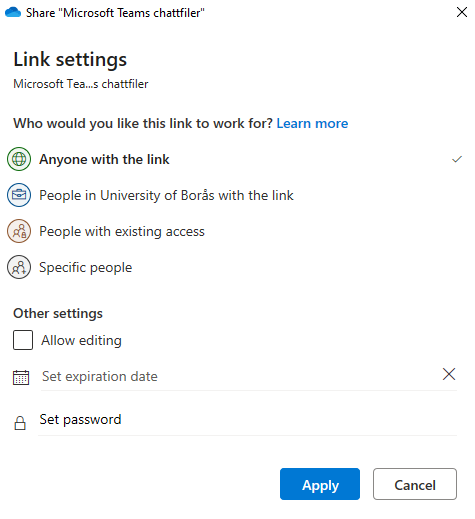
Task: Close the Share dialog window
Action: (x=462, y=12)
